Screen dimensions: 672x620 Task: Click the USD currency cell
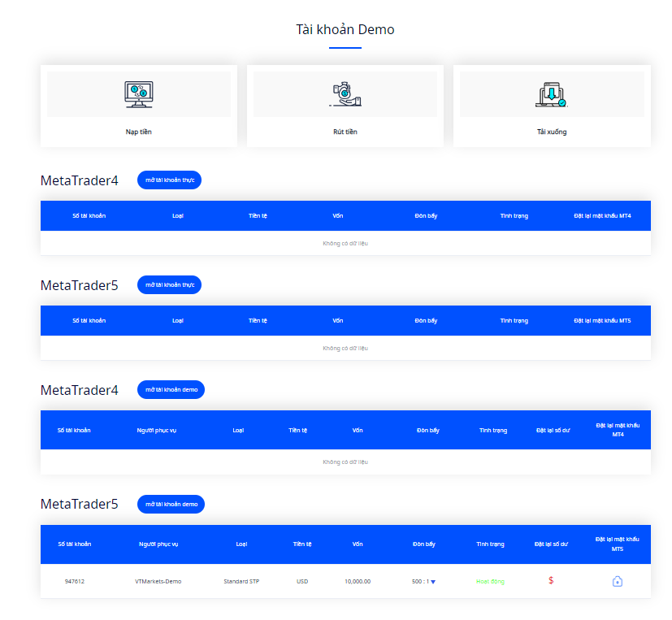click(302, 582)
